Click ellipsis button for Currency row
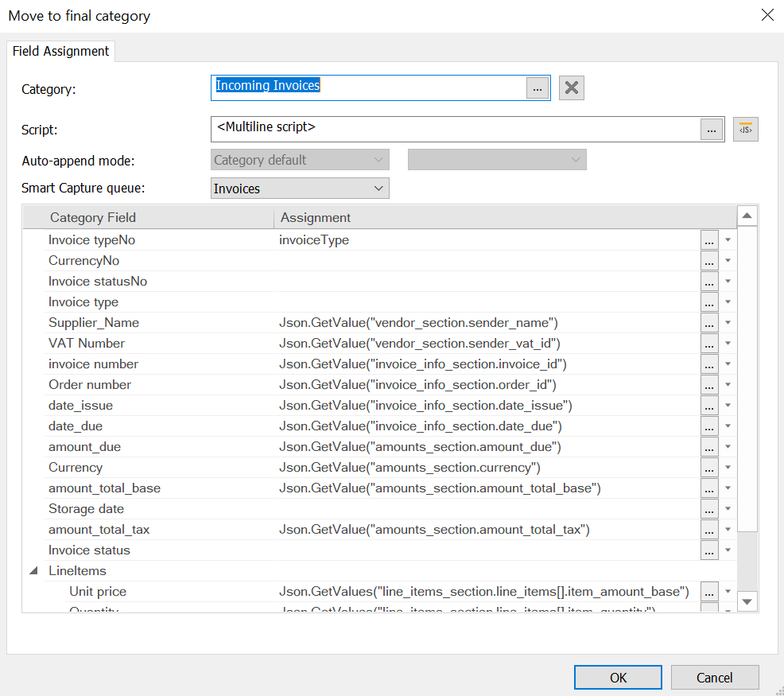Image resolution: width=784 pixels, height=696 pixels. click(709, 468)
